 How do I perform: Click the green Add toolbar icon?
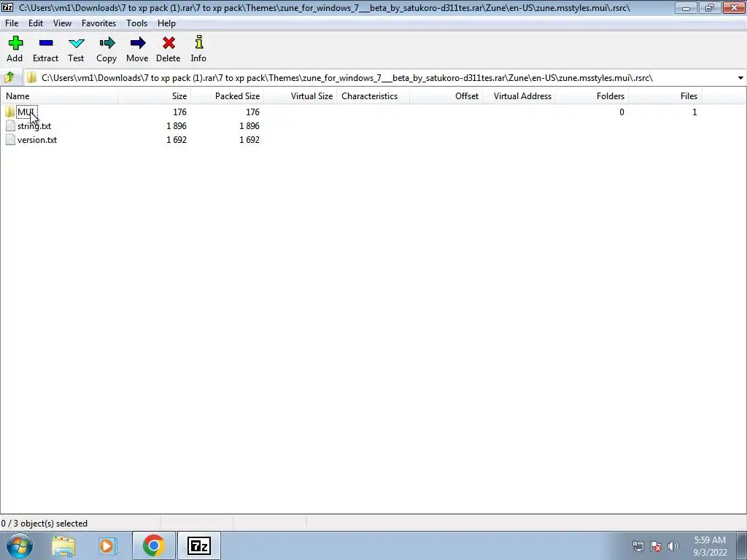pyautogui.click(x=15, y=43)
